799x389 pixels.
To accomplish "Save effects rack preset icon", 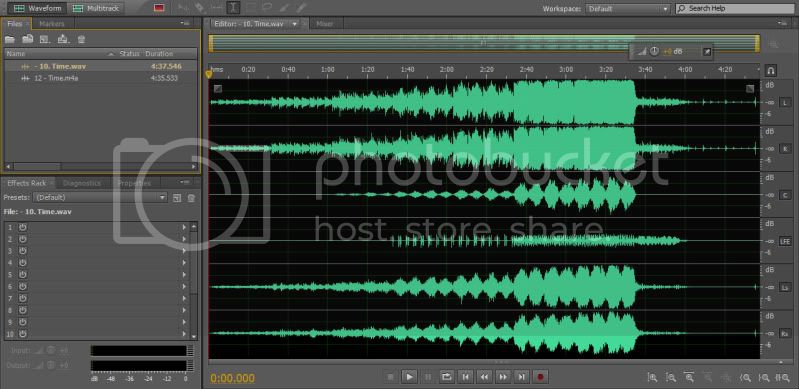I will click(177, 198).
